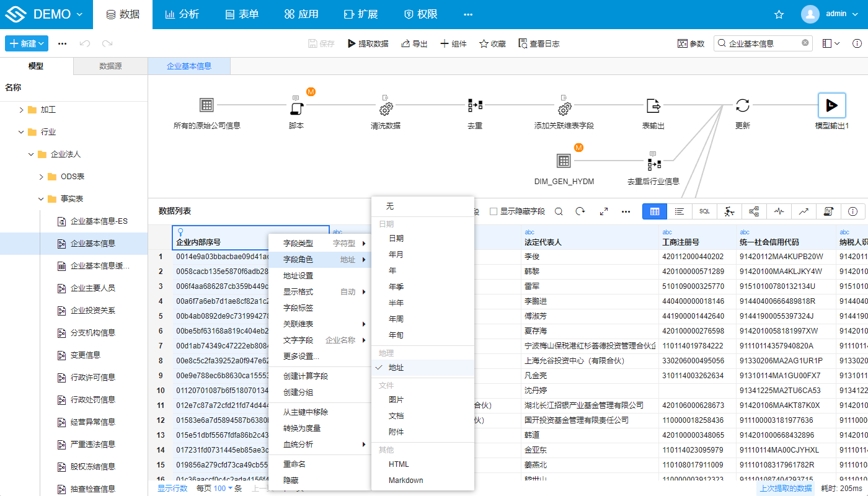Select 无 in field role submenu
Viewport: 868px width, 496px height.
(390, 206)
